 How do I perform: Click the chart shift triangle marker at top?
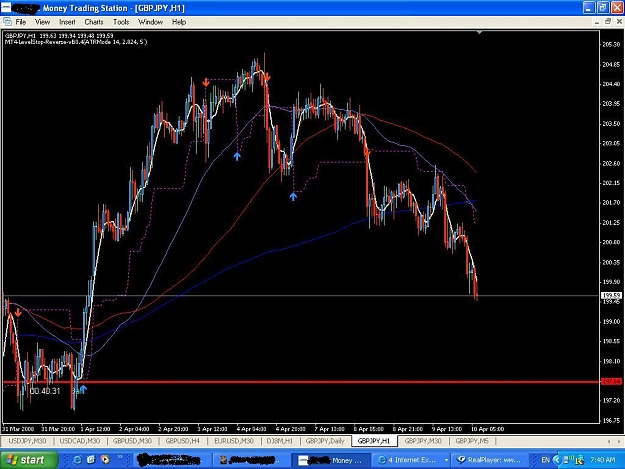(480, 32)
